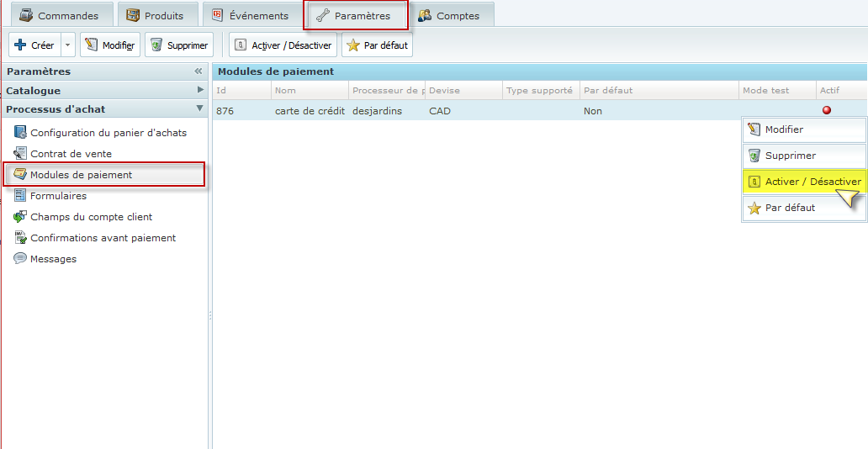Click the Modifier toolbar button
The height and width of the screenshot is (449, 868).
click(109, 45)
